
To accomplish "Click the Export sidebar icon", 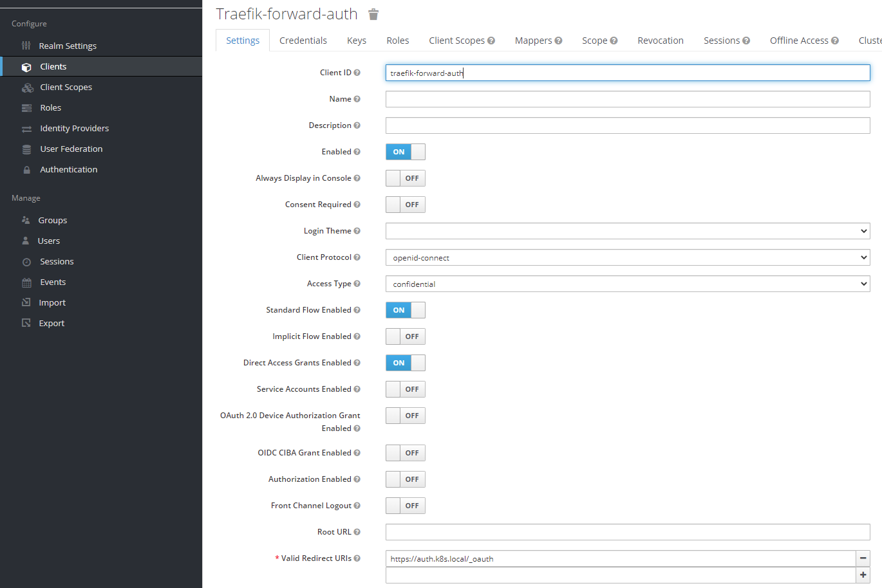I will click(26, 323).
